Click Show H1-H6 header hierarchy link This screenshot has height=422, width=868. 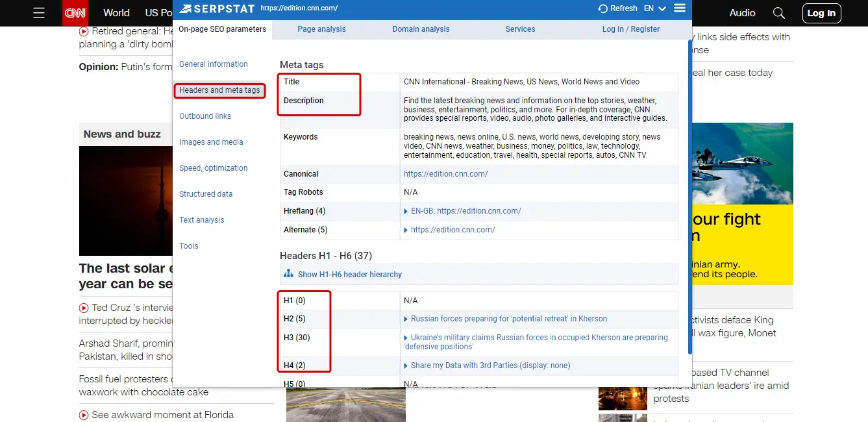[x=350, y=275]
